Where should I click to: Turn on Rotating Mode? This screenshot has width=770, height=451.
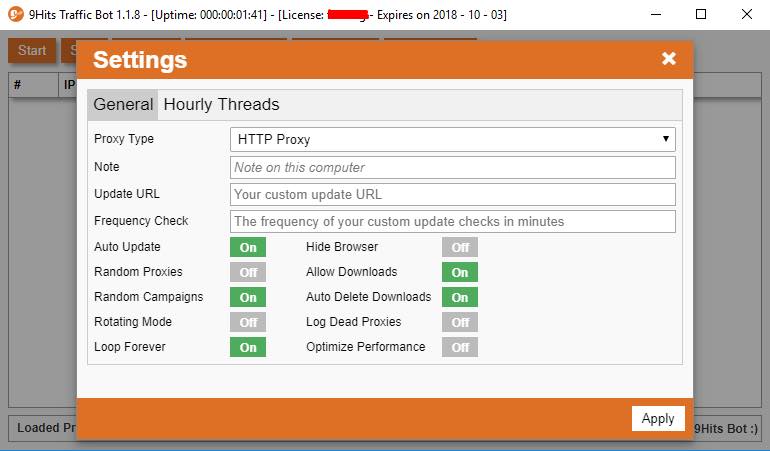(248, 322)
